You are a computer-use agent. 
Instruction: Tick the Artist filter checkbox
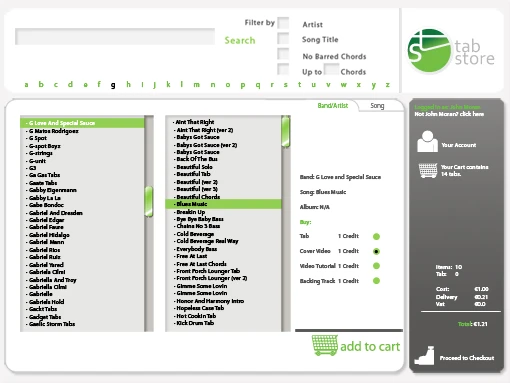tap(283, 23)
